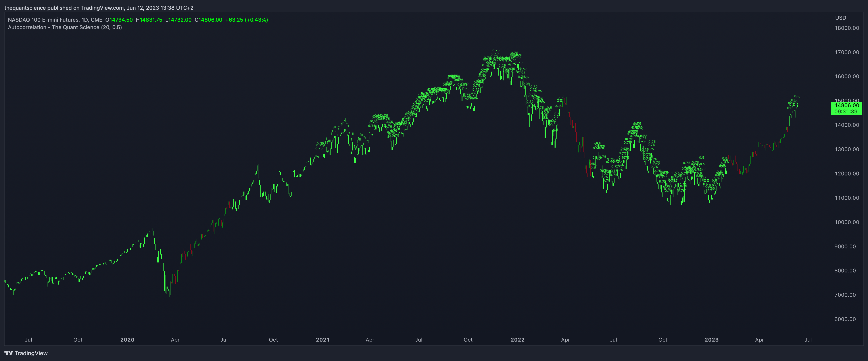Click the 10000.00 price axis label

847,222
